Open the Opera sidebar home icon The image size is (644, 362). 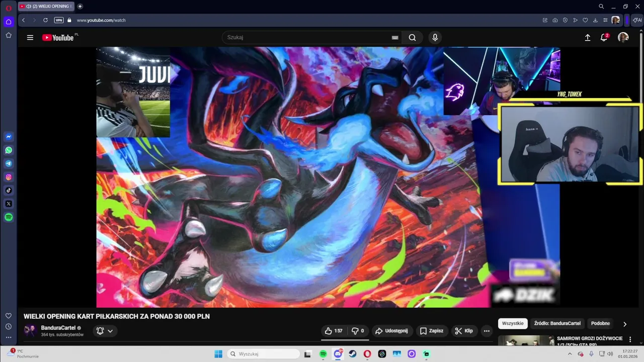coord(9,22)
